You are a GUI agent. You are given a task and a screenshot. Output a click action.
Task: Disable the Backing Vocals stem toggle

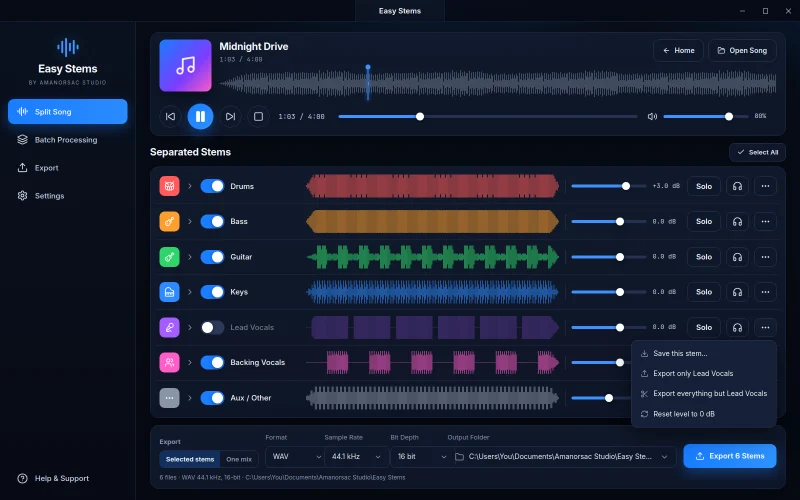click(x=212, y=362)
